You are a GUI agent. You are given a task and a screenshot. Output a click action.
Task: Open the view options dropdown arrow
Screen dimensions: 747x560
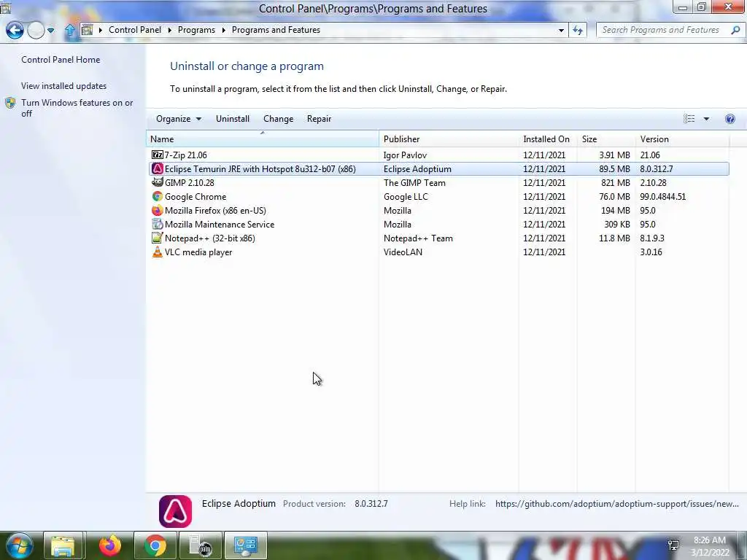click(706, 119)
